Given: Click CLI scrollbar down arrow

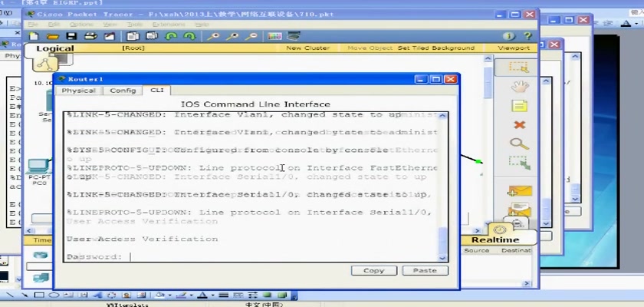Looking at the screenshot, I should click(442, 258).
